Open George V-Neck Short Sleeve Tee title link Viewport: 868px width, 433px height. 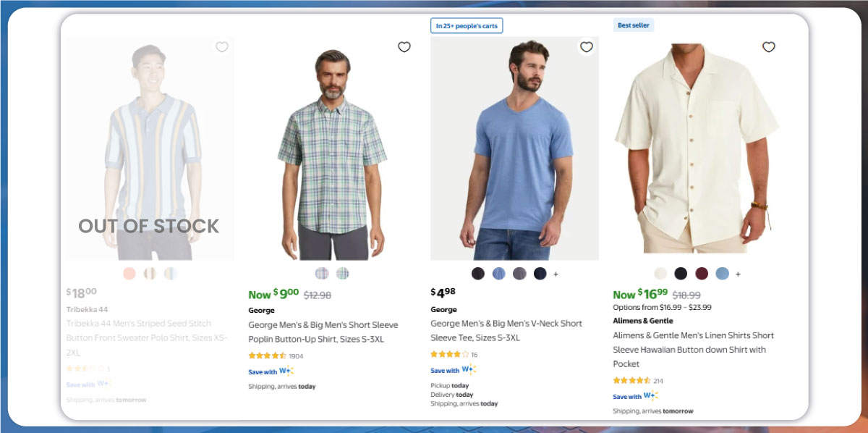coord(506,330)
